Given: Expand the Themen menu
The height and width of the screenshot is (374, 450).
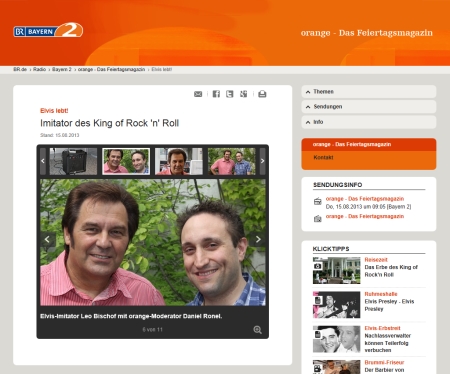Looking at the screenshot, I should 369,92.
